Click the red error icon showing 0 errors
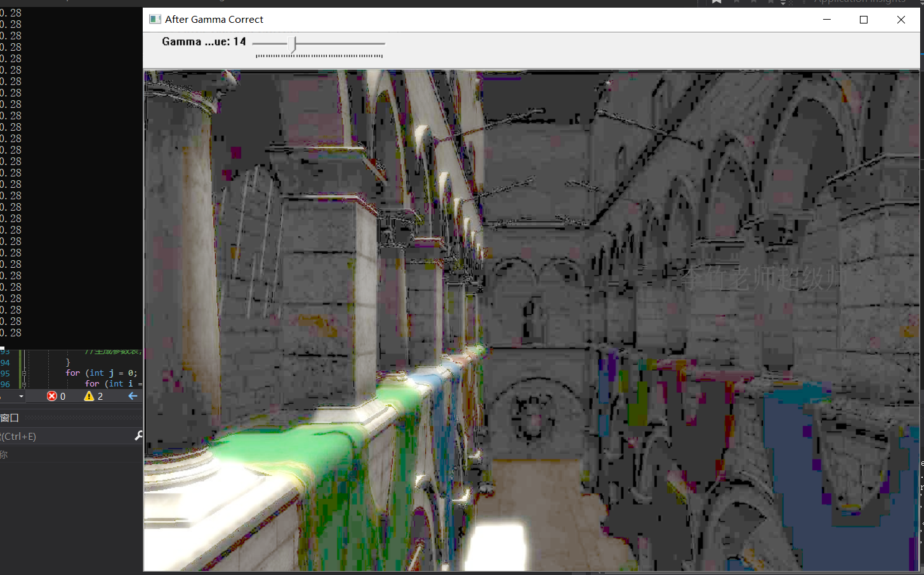This screenshot has width=924, height=575. click(52, 396)
